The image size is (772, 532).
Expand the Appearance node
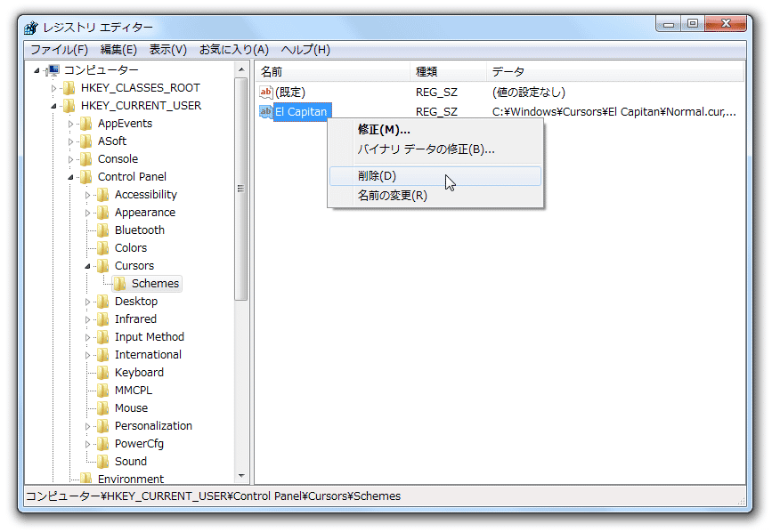coord(87,213)
